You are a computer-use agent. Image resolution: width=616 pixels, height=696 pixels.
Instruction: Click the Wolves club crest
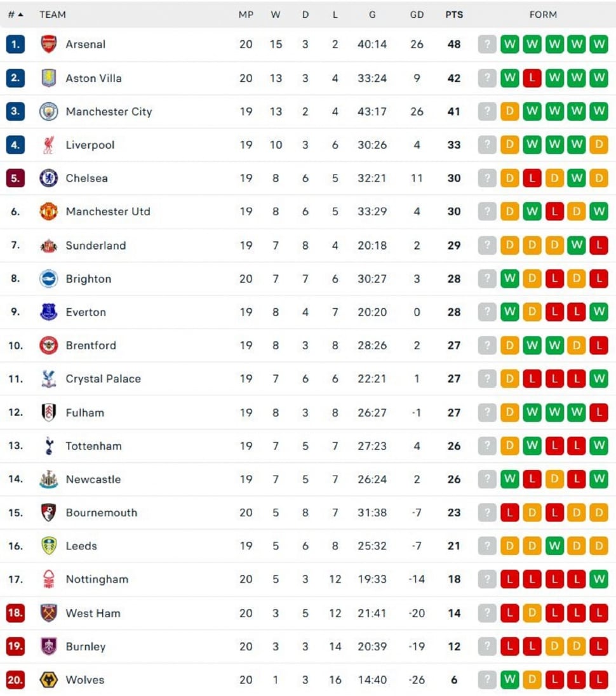tap(50, 679)
